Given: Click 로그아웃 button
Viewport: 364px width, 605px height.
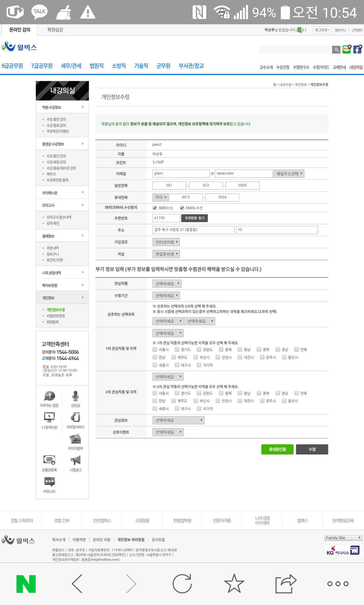Looking at the screenshot, I should click(322, 30).
